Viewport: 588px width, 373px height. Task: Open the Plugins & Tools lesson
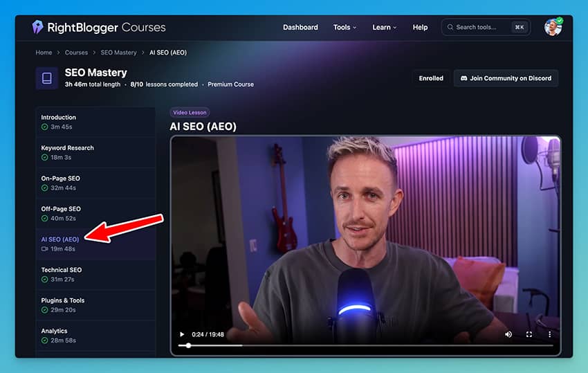[62, 304]
